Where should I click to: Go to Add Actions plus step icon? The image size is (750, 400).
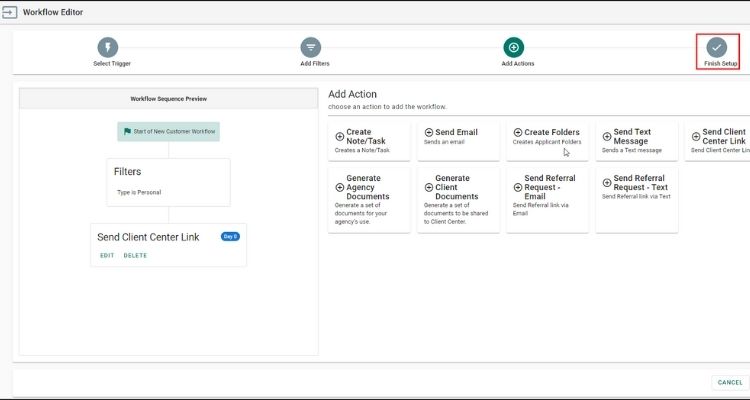514,48
